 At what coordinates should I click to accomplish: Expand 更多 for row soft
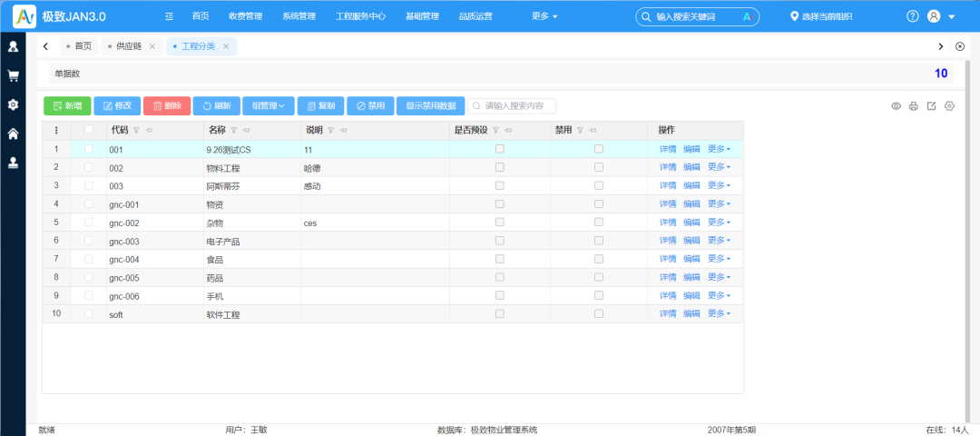[719, 313]
